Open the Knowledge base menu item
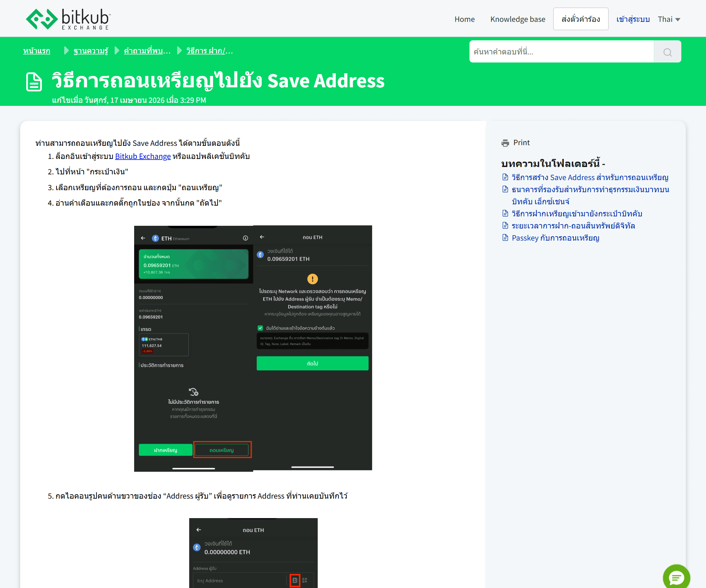 coord(517,19)
